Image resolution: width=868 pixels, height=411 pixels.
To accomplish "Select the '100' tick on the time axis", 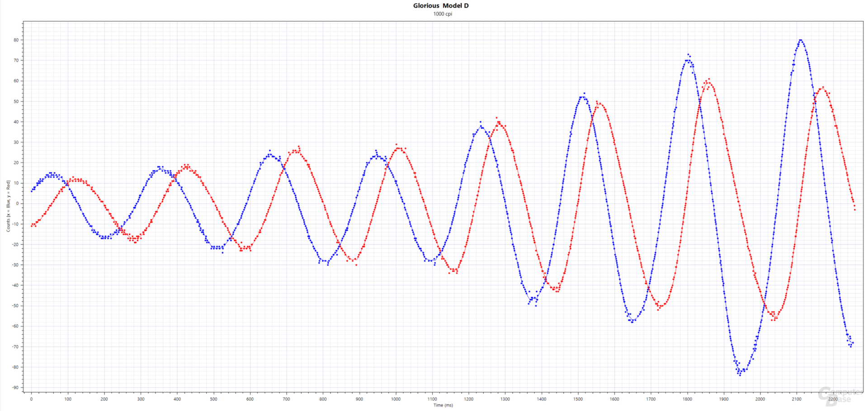I will [68, 399].
